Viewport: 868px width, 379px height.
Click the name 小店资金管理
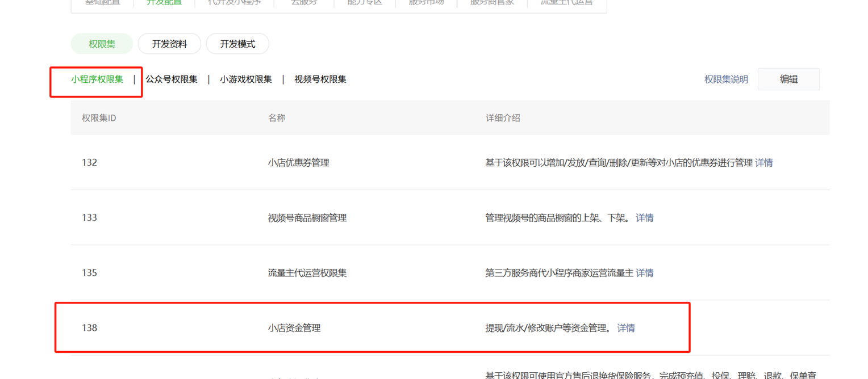click(x=294, y=328)
